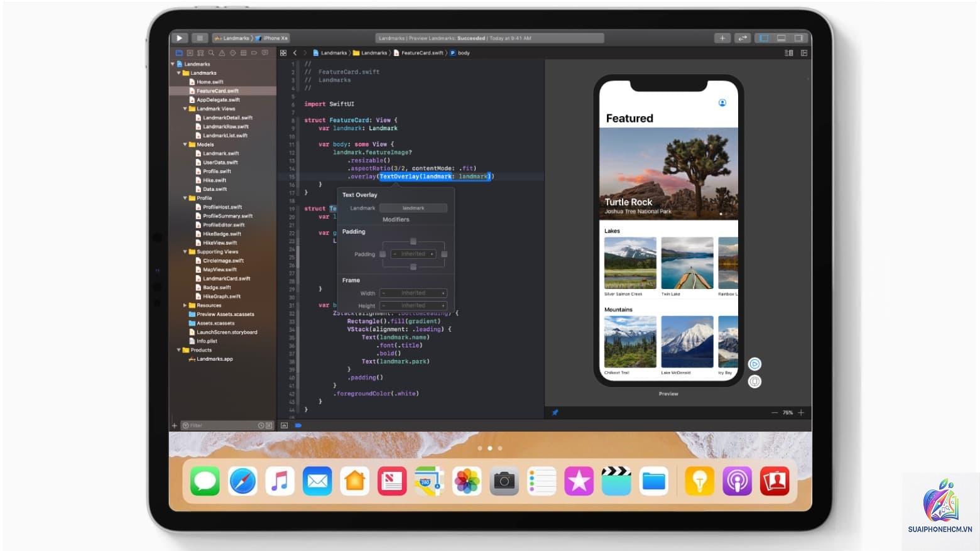Screen dimensions: 980x551
Task: Zoom out the preview canvas
Action: pos(774,413)
